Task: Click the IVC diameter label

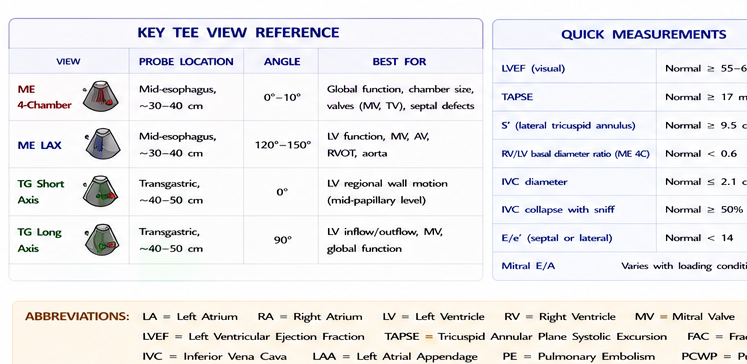Action: (x=534, y=182)
